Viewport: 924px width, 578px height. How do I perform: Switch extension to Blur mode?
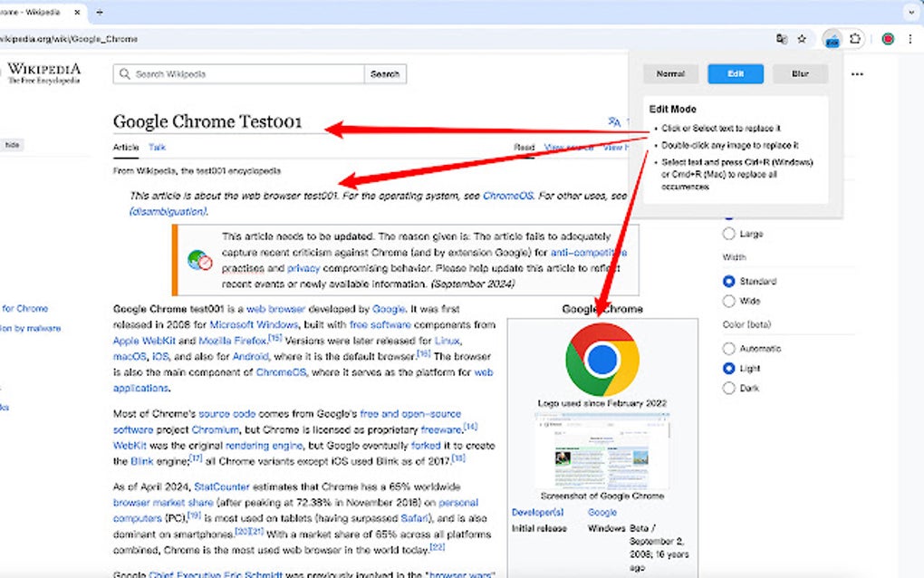800,73
